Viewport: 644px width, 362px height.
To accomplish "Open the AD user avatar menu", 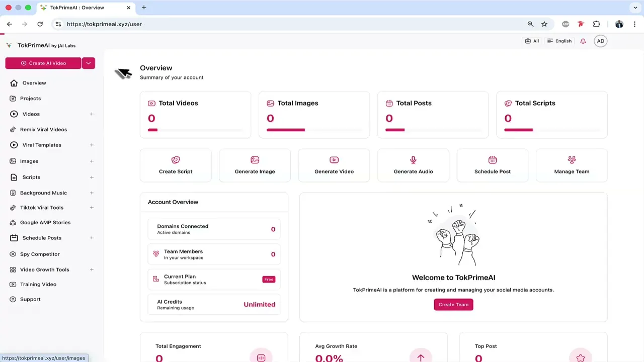I will coord(600,41).
